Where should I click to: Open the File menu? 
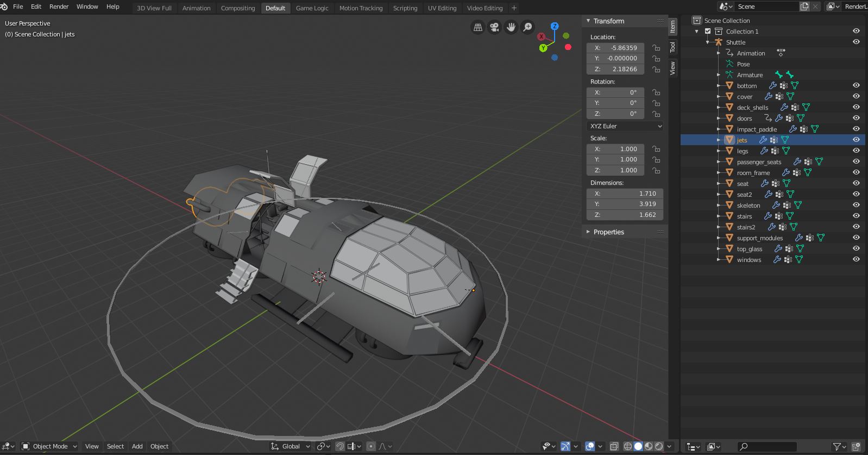(18, 7)
